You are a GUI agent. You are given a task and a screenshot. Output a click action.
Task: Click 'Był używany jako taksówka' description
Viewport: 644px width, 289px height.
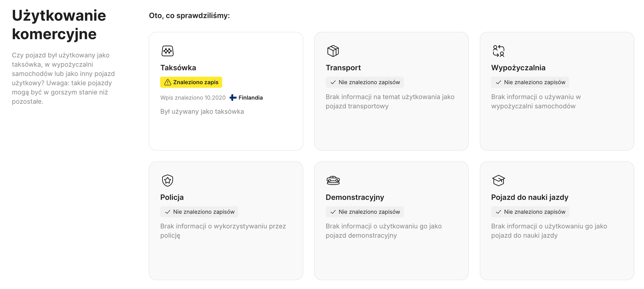point(202,111)
